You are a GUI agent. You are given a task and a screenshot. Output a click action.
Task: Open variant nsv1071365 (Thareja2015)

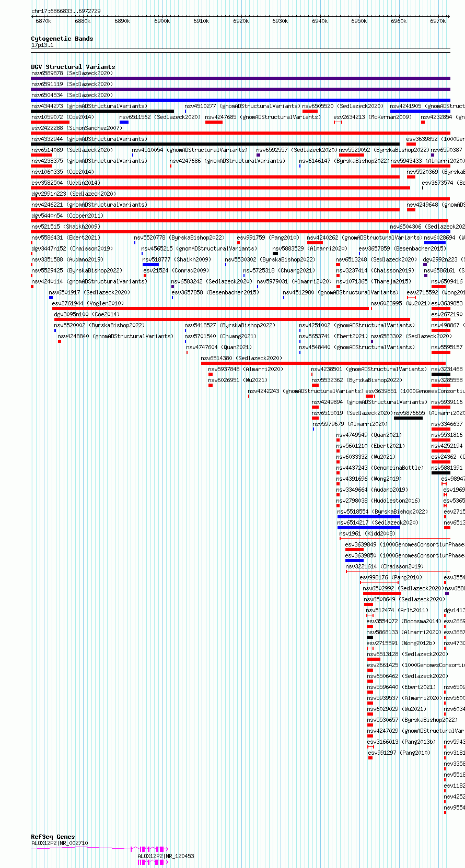[374, 281]
